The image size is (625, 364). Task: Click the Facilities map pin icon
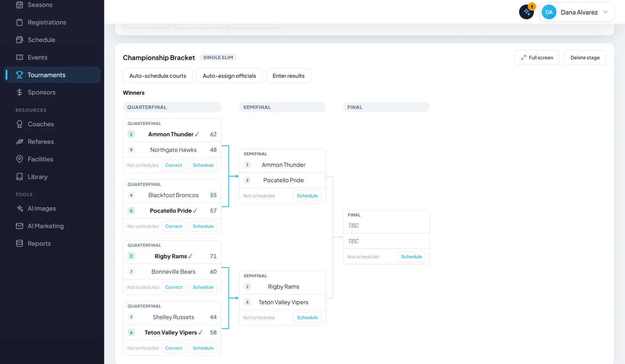tap(20, 159)
